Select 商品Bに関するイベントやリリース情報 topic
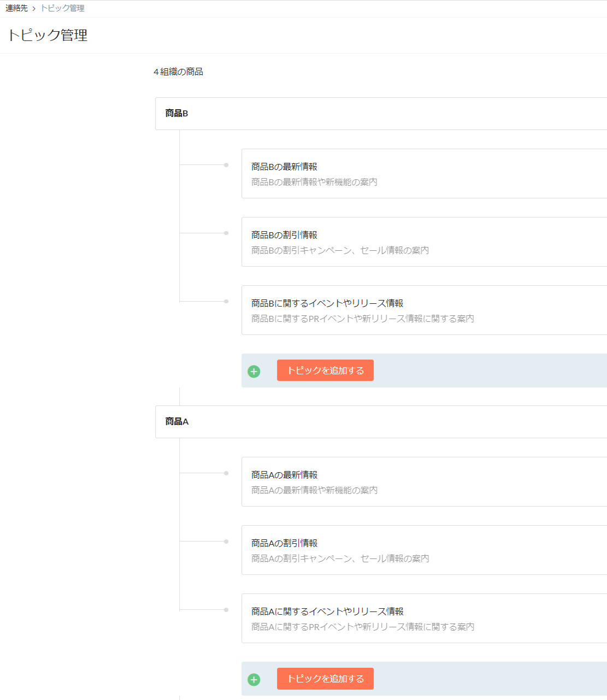The height and width of the screenshot is (700, 607). 327,303
